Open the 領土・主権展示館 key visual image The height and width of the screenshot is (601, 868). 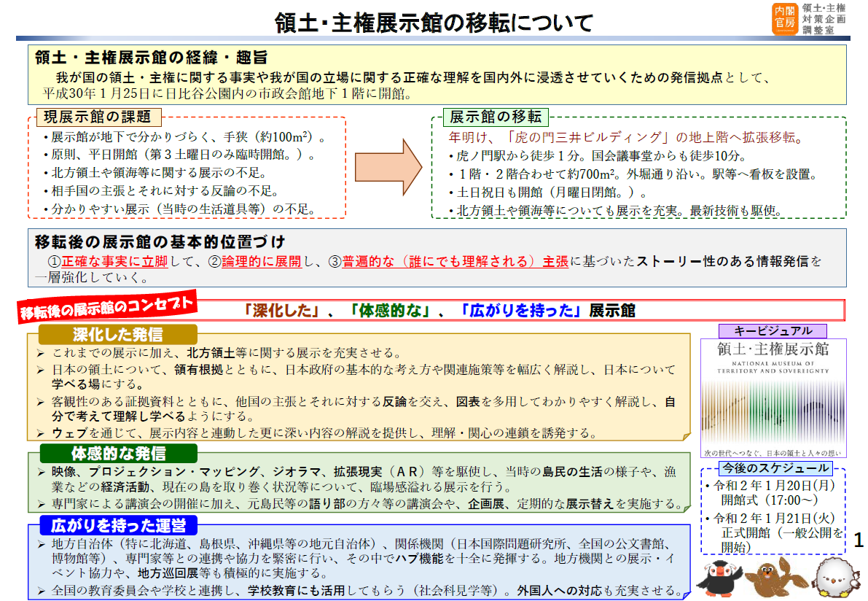[773, 398]
